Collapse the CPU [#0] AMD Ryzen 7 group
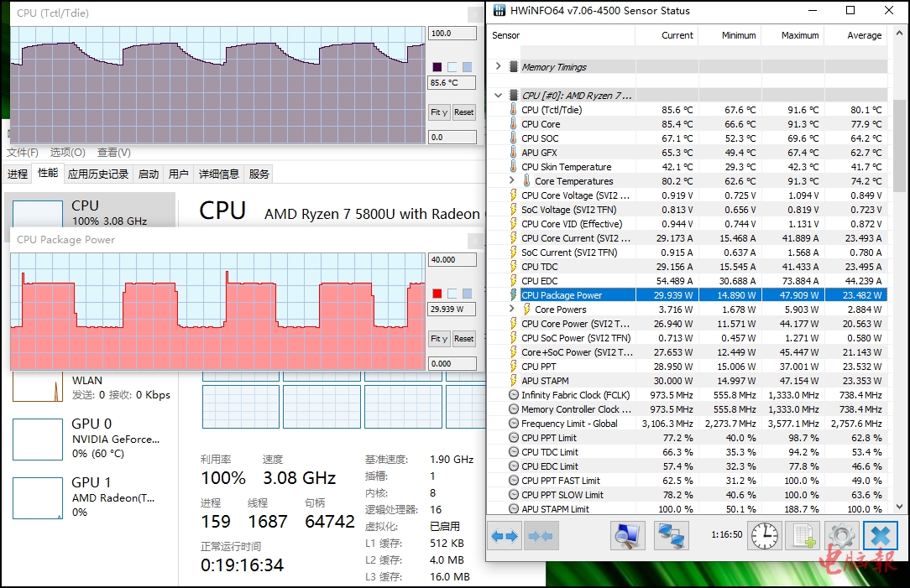This screenshot has height=588, width=910. coord(499,95)
